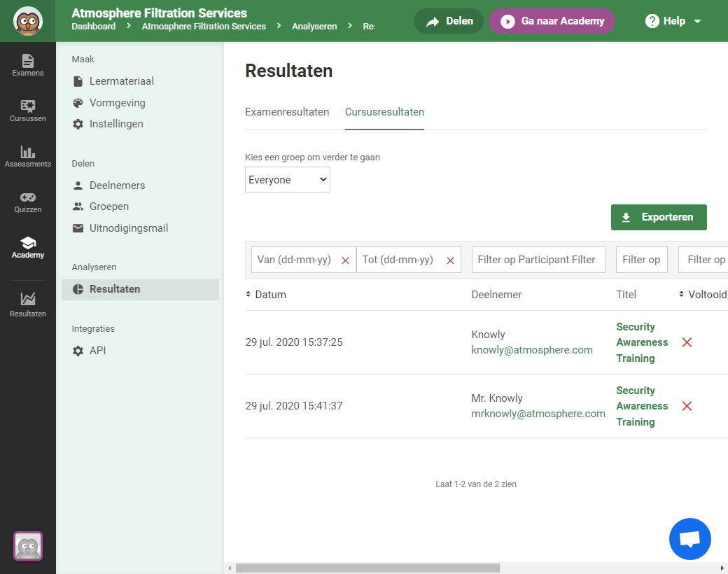728x574 pixels.
Task: Click the Deelnemer column header
Action: pos(496,295)
